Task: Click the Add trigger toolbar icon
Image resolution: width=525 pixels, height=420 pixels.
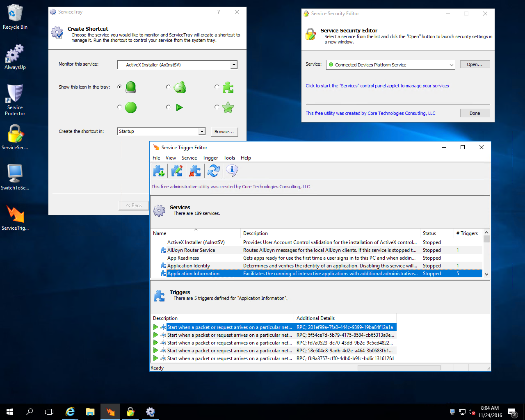Action: point(159,171)
